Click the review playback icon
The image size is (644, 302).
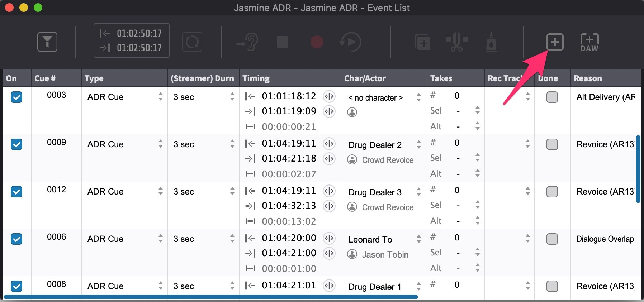coord(351,42)
